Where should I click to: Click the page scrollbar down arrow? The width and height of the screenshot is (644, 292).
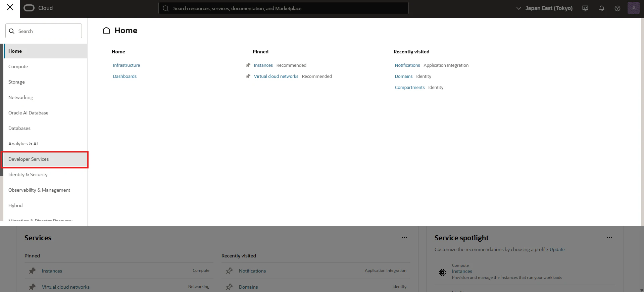click(x=642, y=290)
